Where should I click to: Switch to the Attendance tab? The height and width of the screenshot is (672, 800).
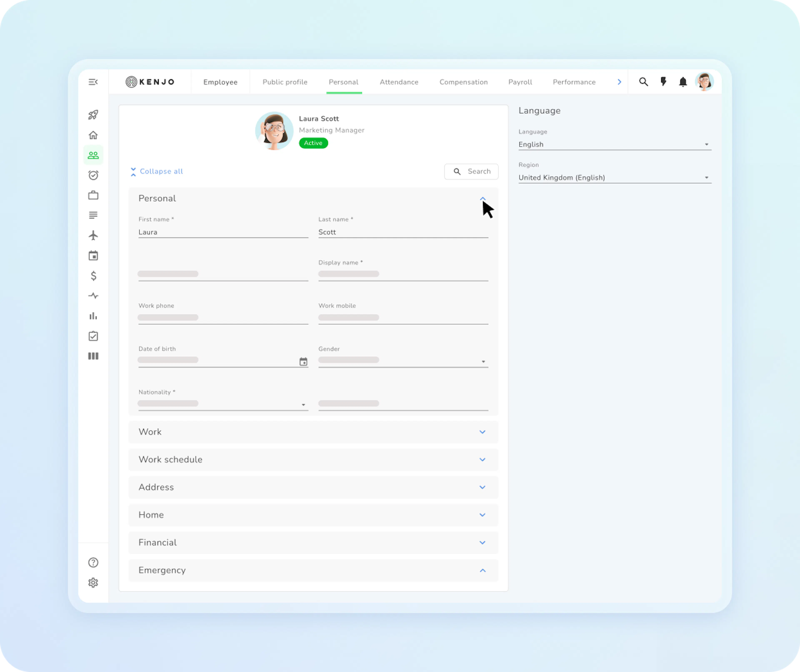[399, 82]
